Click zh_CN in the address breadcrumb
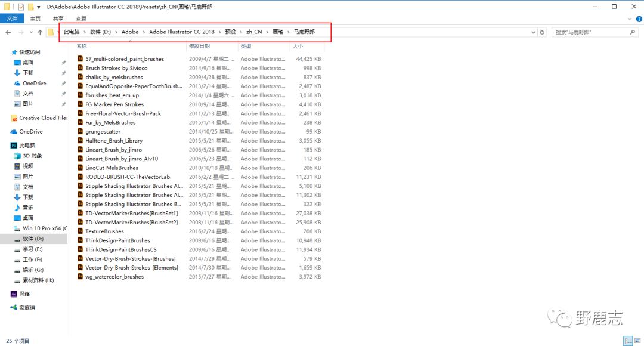This screenshot has height=346, width=644. [254, 32]
